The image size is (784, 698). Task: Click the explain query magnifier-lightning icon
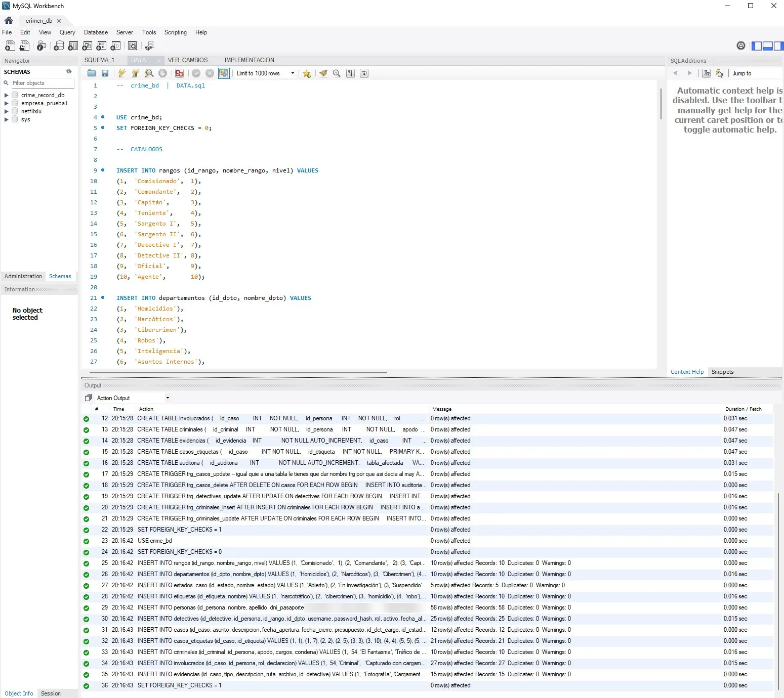point(149,73)
